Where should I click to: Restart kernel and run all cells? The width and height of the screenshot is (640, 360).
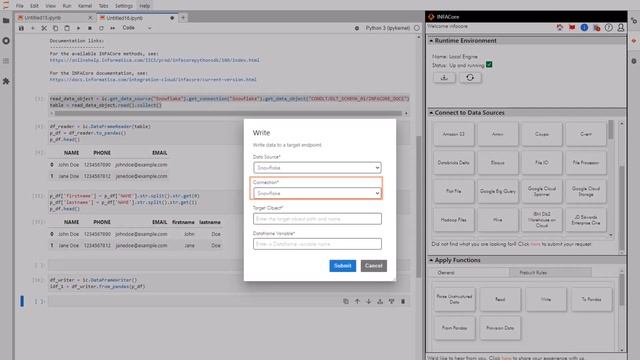click(x=113, y=28)
